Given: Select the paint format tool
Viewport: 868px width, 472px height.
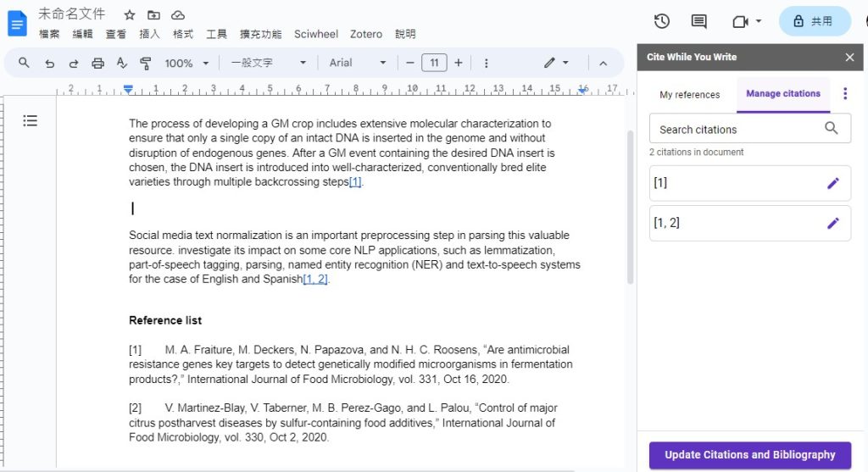Looking at the screenshot, I should 146,63.
